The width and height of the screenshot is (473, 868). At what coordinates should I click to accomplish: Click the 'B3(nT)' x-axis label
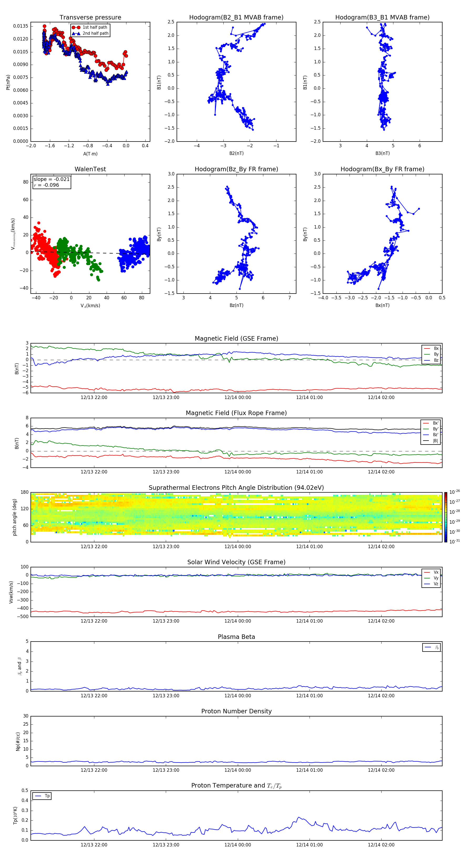click(x=382, y=153)
